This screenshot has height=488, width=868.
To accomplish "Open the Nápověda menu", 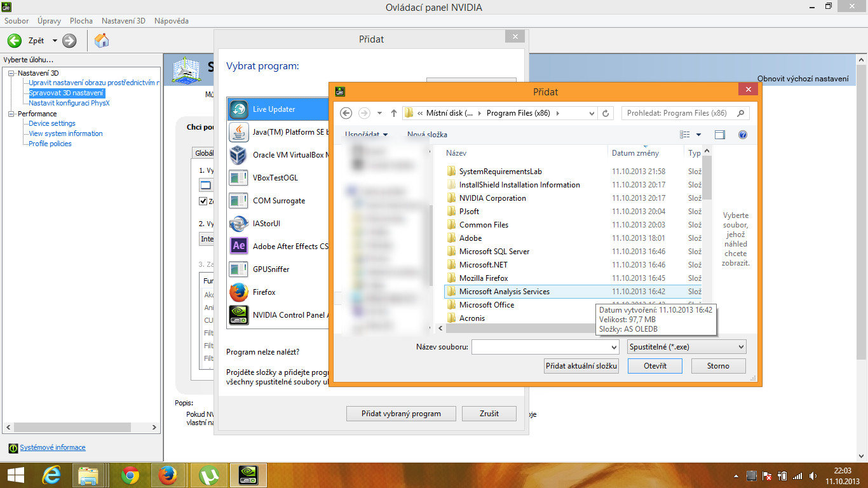I will (172, 21).
